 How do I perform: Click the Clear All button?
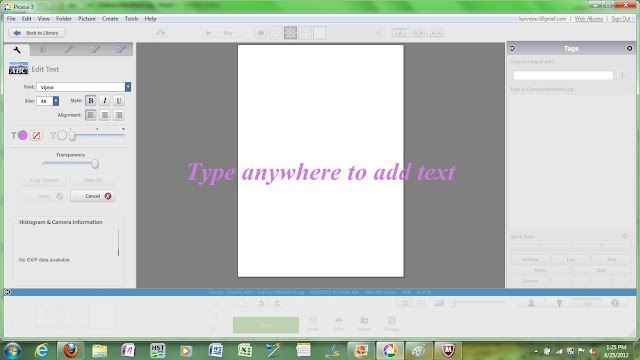(93, 180)
